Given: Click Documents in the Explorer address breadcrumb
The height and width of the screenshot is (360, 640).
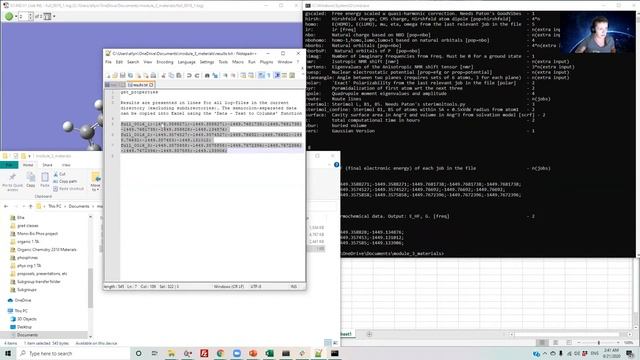Looking at the screenshot, I should [79, 207].
